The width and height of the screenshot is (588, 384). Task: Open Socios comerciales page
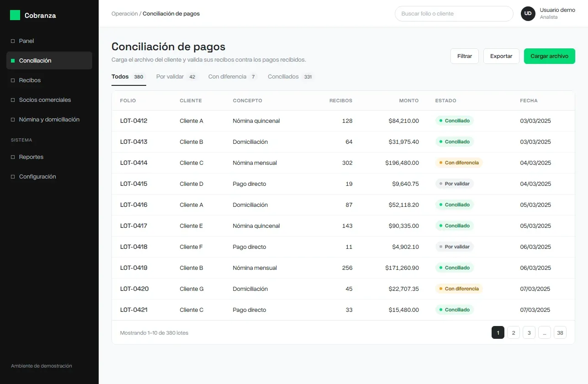[49, 100]
